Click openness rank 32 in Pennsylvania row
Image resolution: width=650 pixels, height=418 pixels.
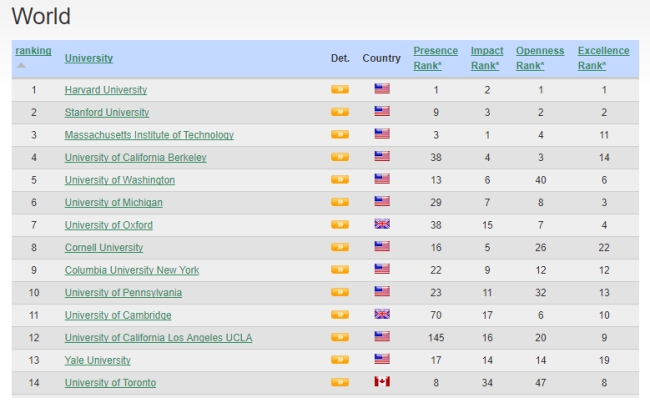(541, 293)
